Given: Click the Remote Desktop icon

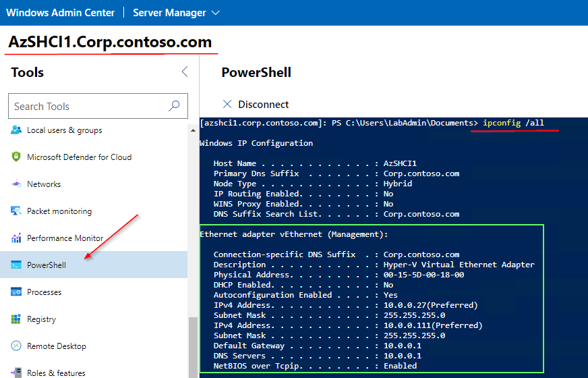Looking at the screenshot, I should [16, 346].
